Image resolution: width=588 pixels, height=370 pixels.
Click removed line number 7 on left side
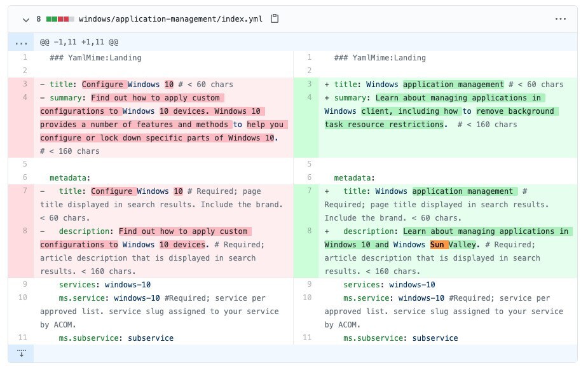coord(25,191)
